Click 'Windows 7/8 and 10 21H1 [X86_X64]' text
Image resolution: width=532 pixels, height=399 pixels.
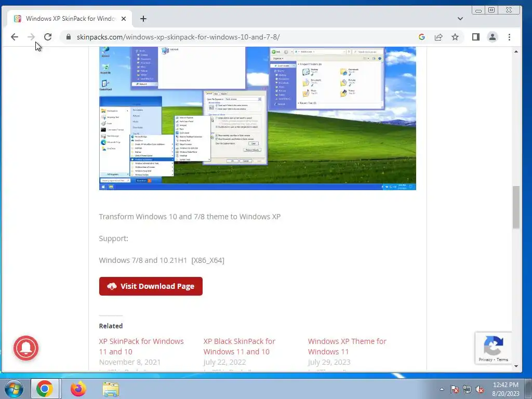[x=162, y=260]
